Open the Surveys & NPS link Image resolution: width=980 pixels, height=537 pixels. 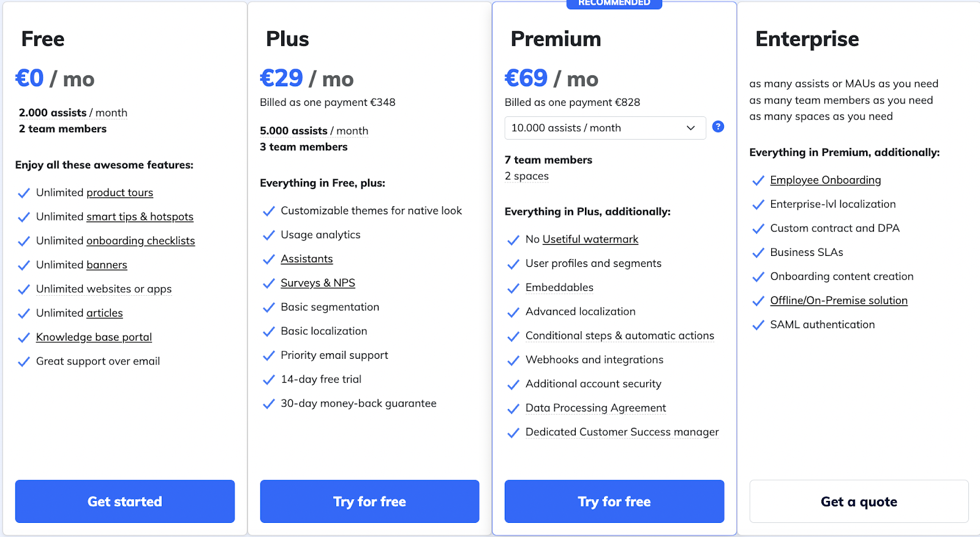(318, 283)
